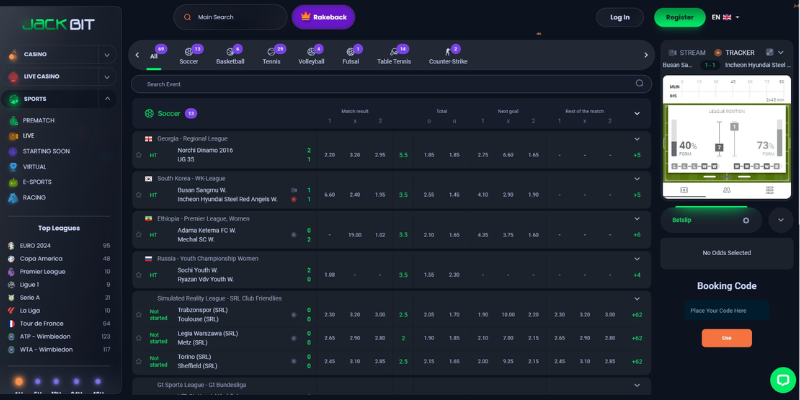Select Prematch in the sidebar
800x400 pixels.
coord(38,120)
